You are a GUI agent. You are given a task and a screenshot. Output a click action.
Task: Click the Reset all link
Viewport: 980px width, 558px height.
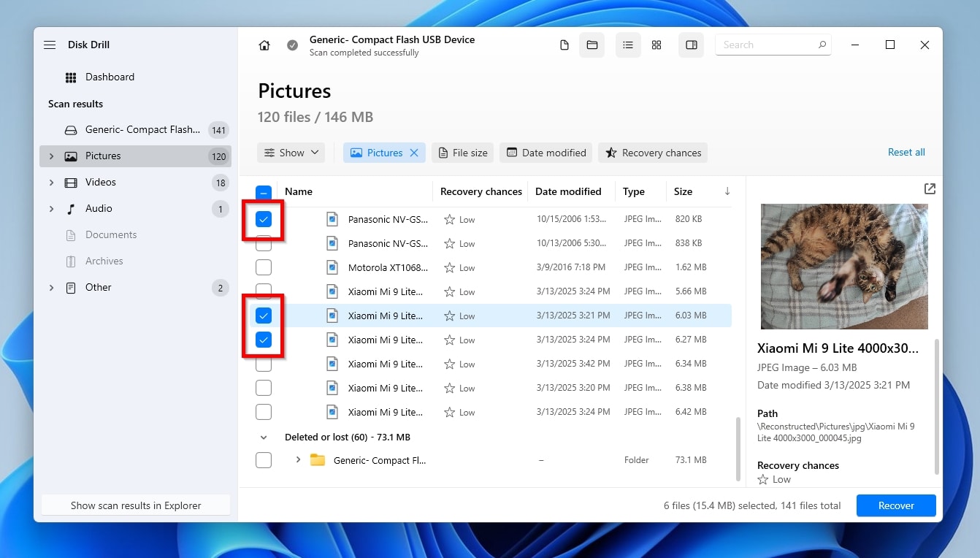[906, 152]
